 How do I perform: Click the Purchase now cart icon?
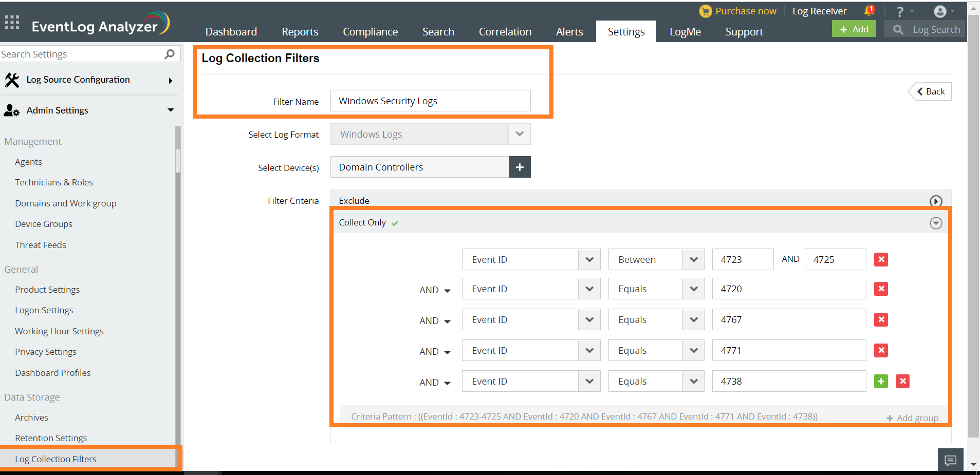[x=706, y=11]
